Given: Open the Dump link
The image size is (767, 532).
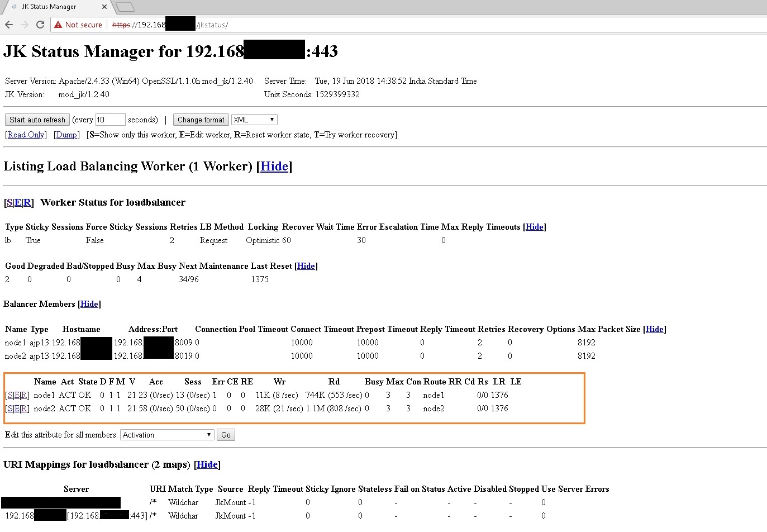Looking at the screenshot, I should (66, 135).
